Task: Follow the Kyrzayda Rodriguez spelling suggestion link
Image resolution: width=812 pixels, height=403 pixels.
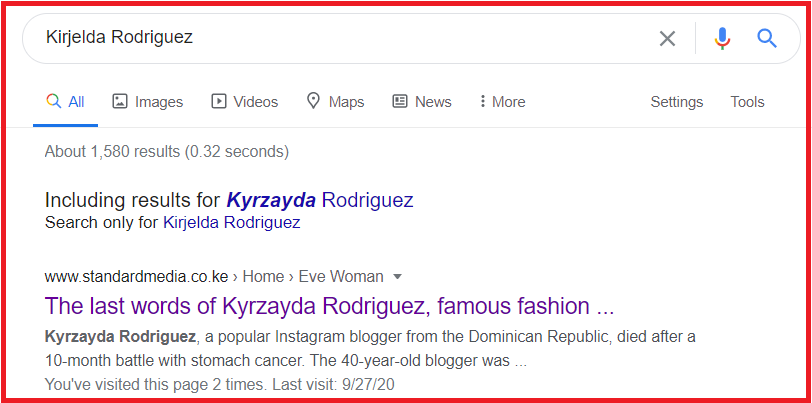Action: (320, 200)
